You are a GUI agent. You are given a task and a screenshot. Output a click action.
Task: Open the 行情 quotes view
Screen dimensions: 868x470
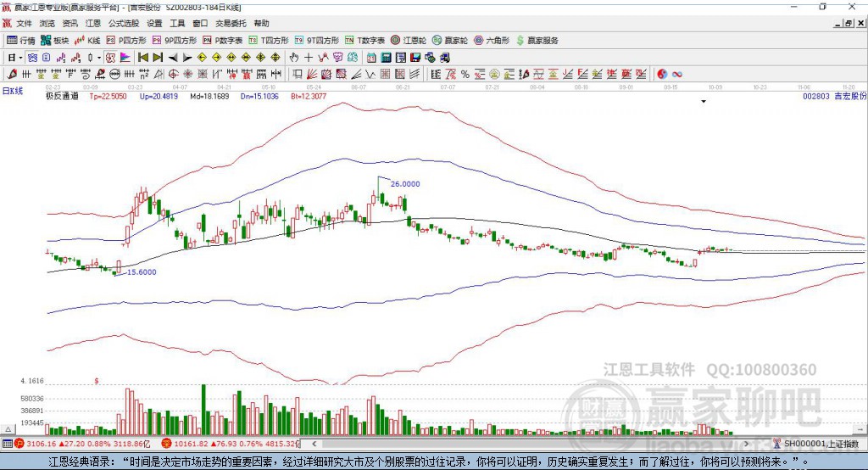pos(20,41)
